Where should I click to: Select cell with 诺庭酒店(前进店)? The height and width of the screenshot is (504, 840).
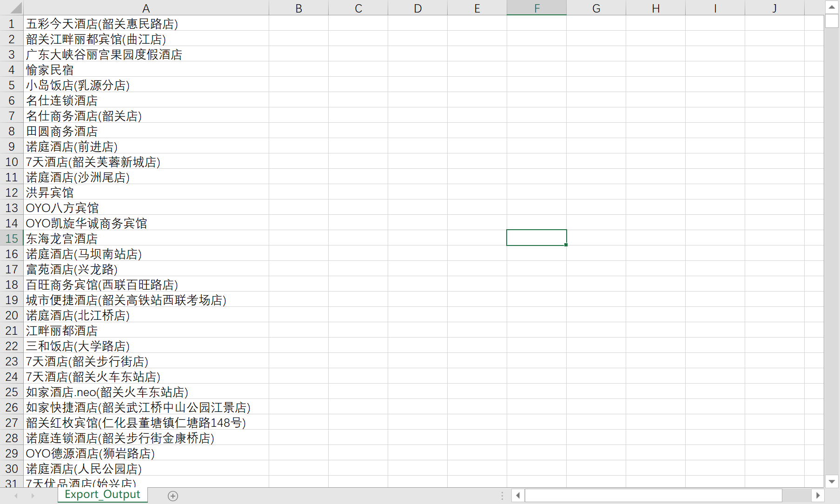146,146
